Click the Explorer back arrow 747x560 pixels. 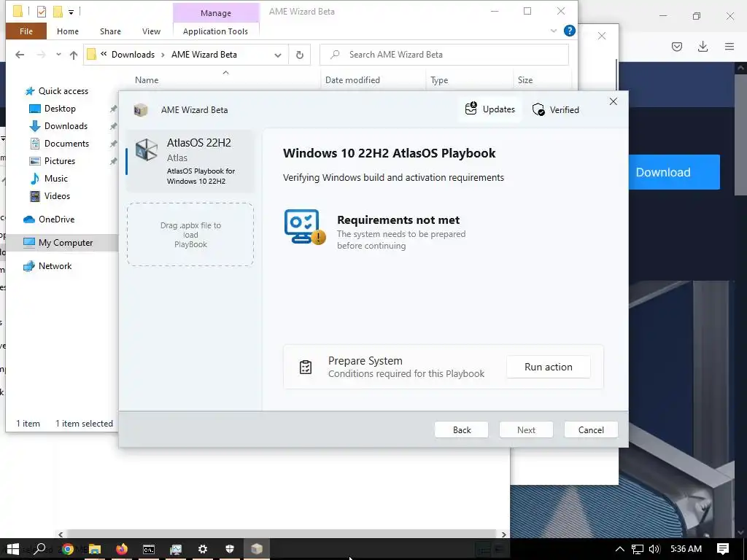20,55
